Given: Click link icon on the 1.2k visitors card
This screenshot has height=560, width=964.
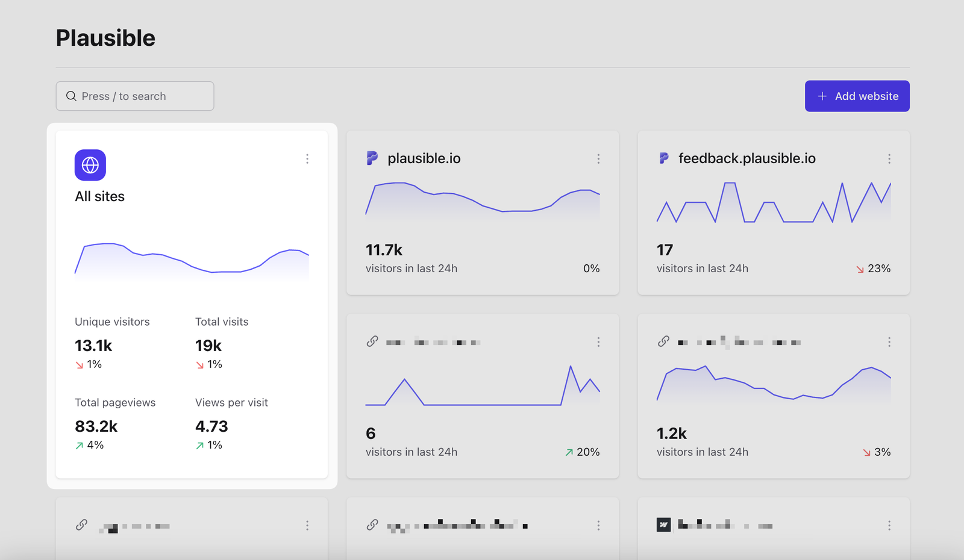Looking at the screenshot, I should (663, 341).
